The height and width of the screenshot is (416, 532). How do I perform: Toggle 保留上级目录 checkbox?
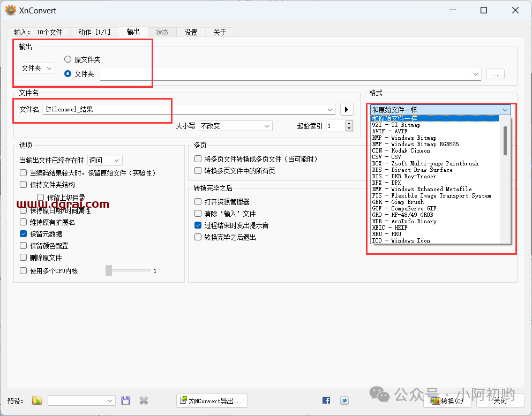coord(40,198)
